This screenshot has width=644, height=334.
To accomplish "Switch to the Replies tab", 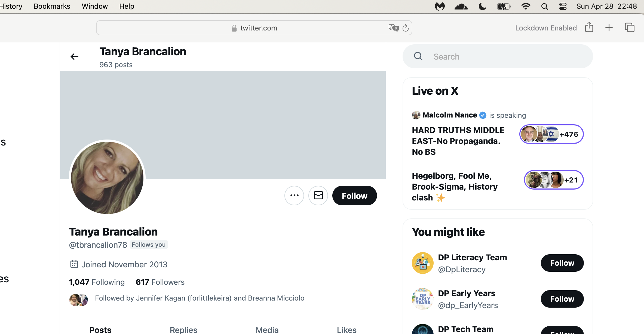I will coord(183,330).
